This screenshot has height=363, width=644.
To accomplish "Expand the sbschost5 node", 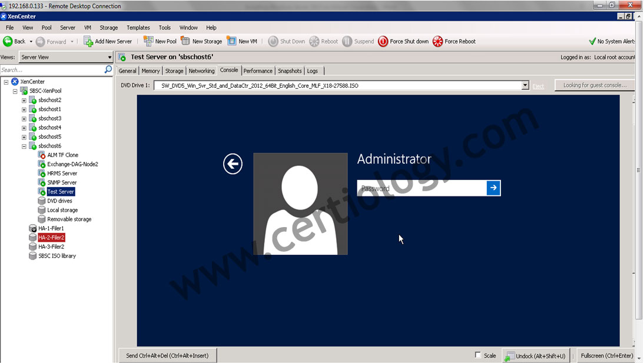I will tap(24, 137).
